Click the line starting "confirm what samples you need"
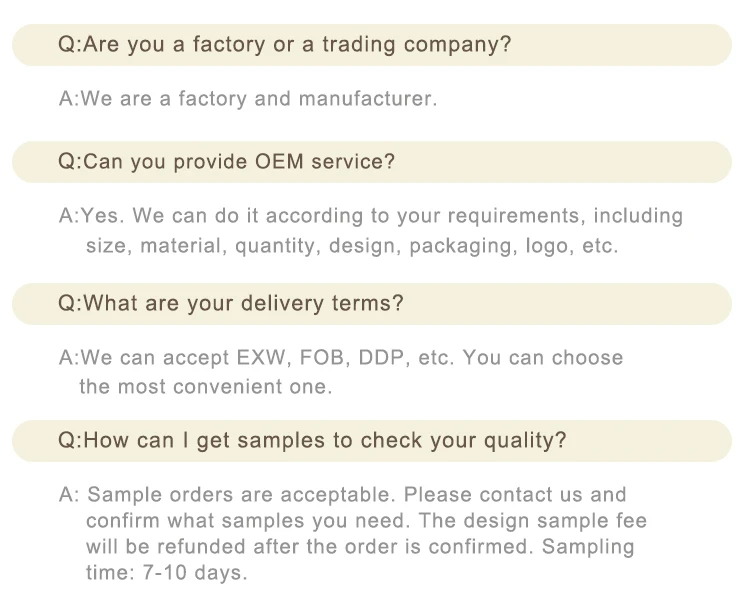This screenshot has height=604, width=750. pos(366,521)
